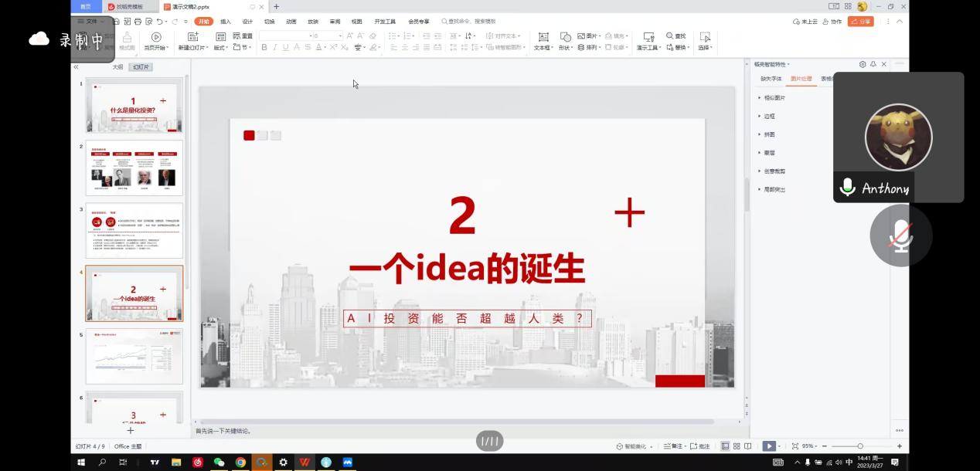980x471 pixels.
Task: Click the Bold formatting icon
Action: tap(264, 48)
